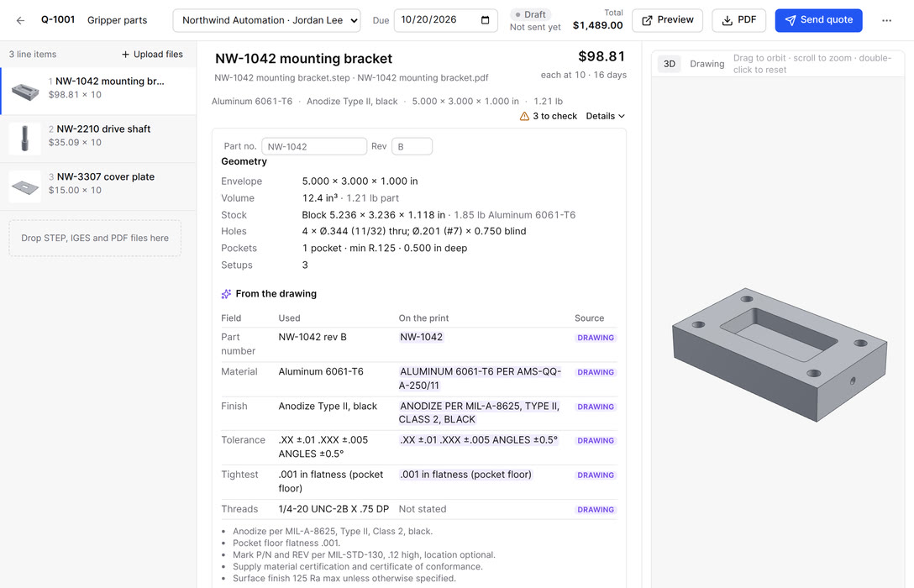Screen dimensions: 914x588
Task: Open the Northwind Automation customer dropdown
Action: point(266,20)
